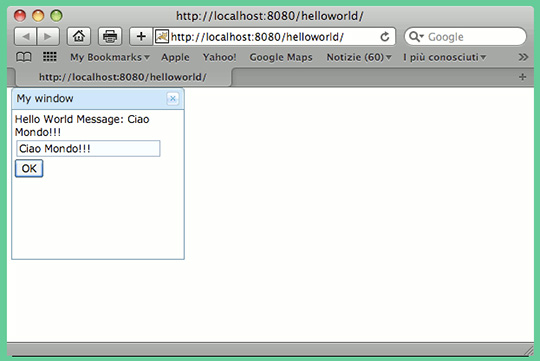
Task: Expand the I più conosciuti folder
Action: point(445,57)
